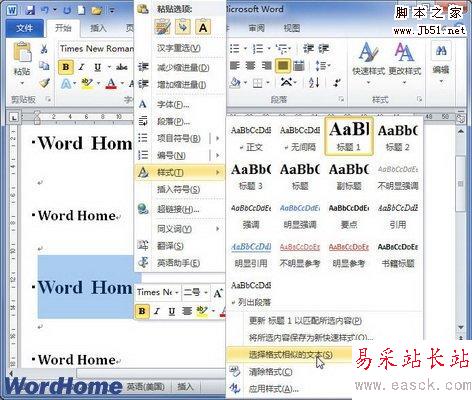472x400 pixels.
Task: Click Select Text with Similar Formatting
Action: (x=290, y=355)
